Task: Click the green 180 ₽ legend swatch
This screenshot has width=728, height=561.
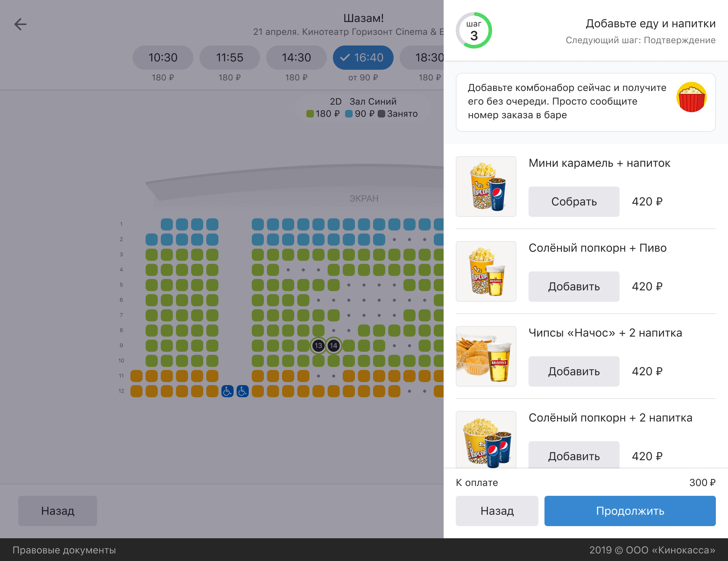Action: [x=310, y=114]
